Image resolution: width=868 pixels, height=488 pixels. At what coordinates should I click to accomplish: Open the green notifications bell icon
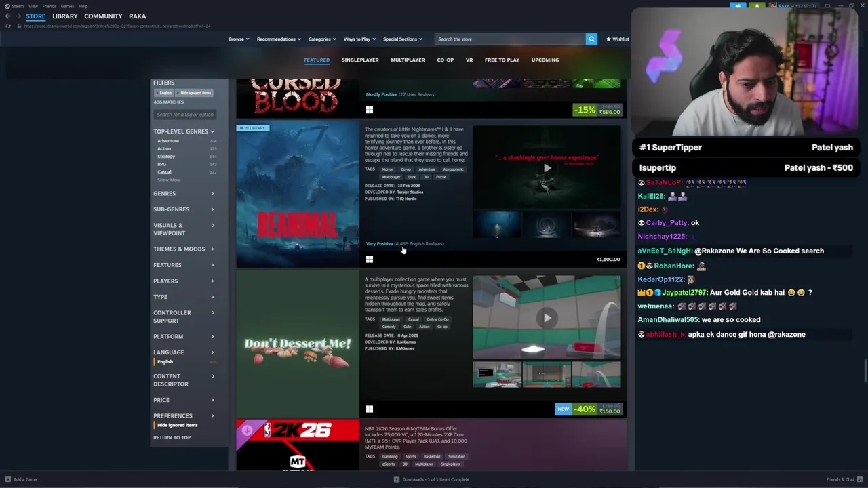[757, 6]
